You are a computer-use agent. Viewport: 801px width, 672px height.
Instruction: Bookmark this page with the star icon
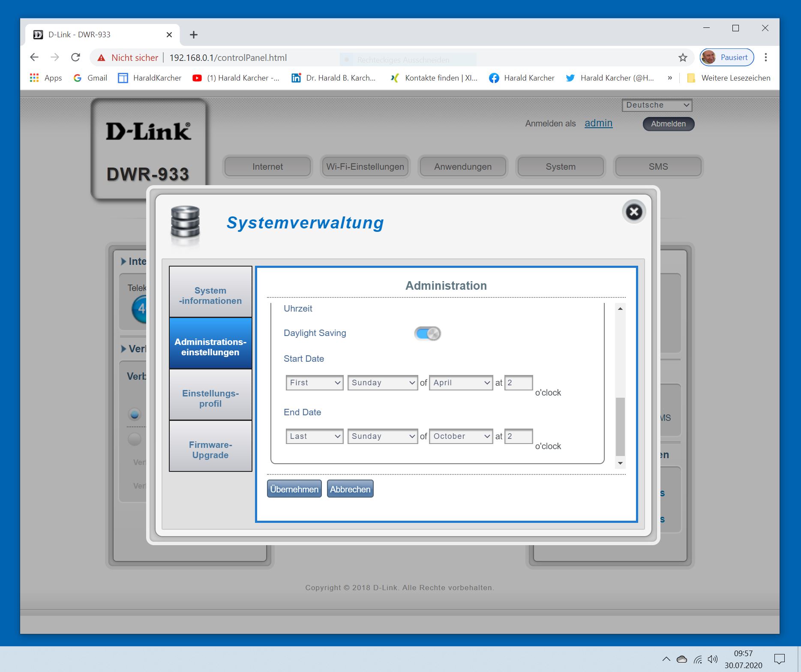point(683,57)
